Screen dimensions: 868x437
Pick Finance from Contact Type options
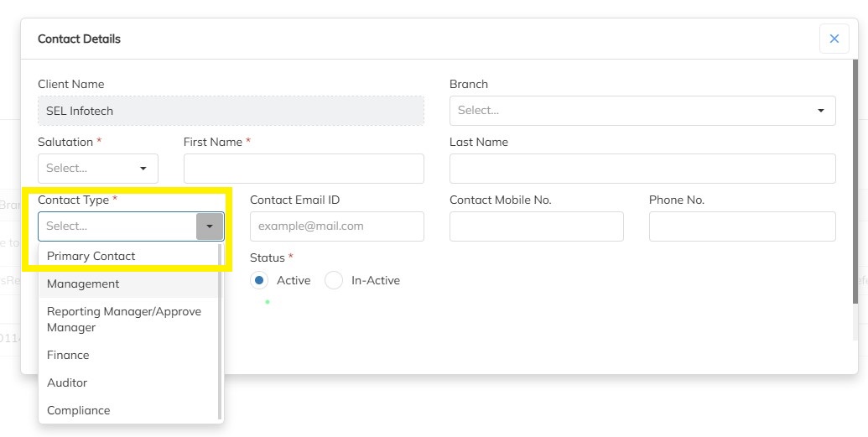tap(68, 355)
